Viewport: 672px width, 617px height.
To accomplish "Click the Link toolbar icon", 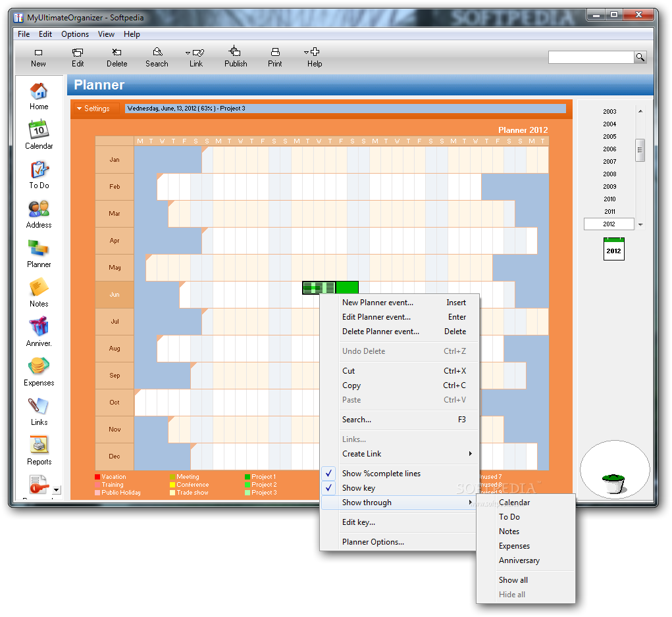I will click(198, 53).
